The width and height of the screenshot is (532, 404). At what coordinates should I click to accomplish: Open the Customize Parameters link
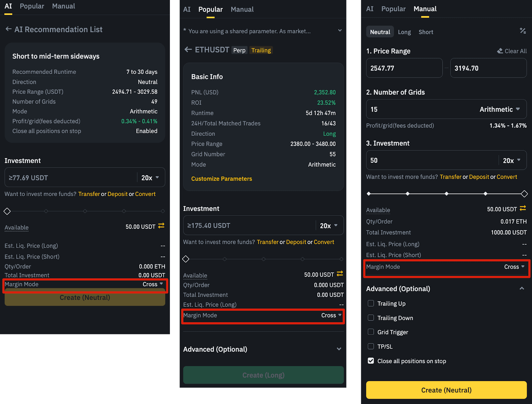point(221,179)
